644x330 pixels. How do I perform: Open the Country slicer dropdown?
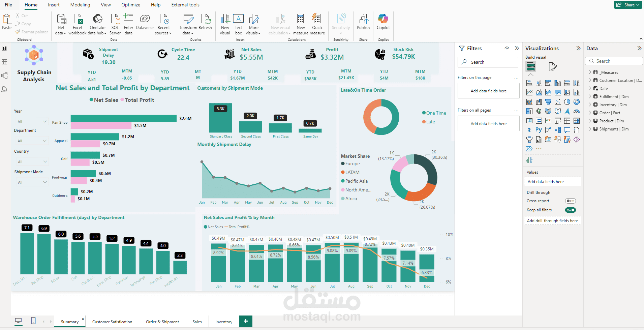pos(32,162)
